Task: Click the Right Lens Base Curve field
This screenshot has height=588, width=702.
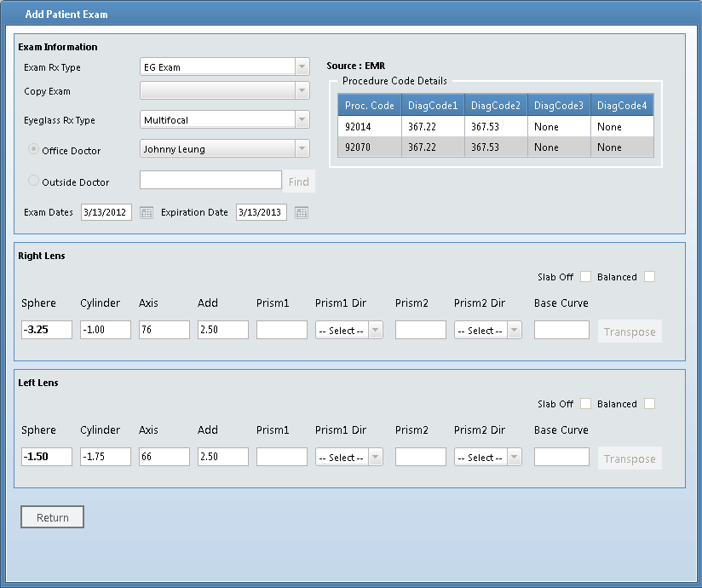Action: click(561, 330)
